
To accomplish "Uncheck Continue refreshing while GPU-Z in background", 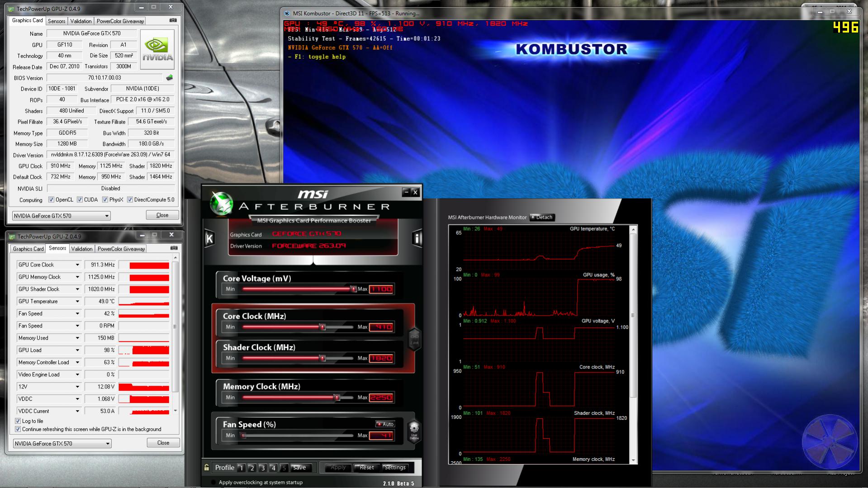I will [18, 429].
